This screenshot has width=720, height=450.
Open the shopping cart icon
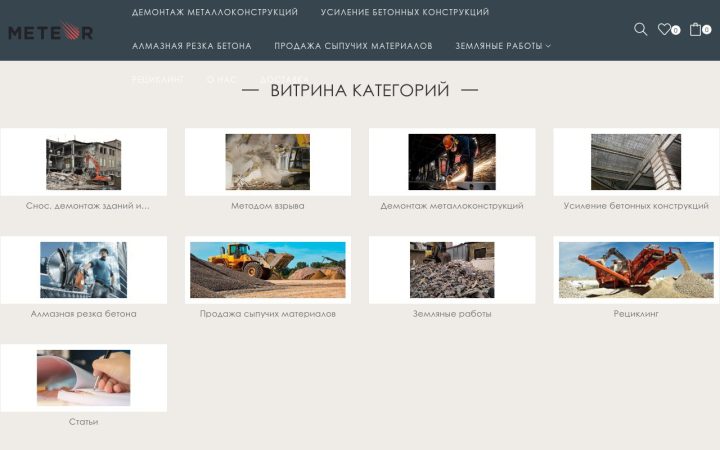pyautogui.click(x=696, y=29)
